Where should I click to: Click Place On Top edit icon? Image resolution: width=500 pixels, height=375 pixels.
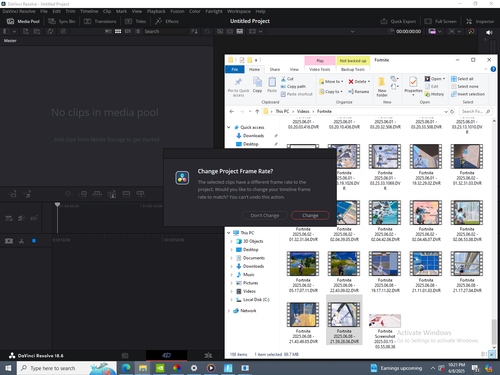tap(126, 194)
